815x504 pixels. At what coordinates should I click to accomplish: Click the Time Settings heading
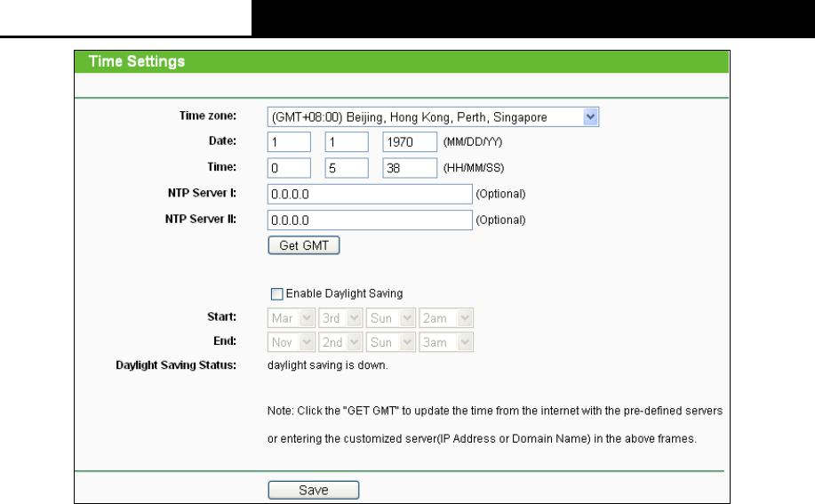137,61
